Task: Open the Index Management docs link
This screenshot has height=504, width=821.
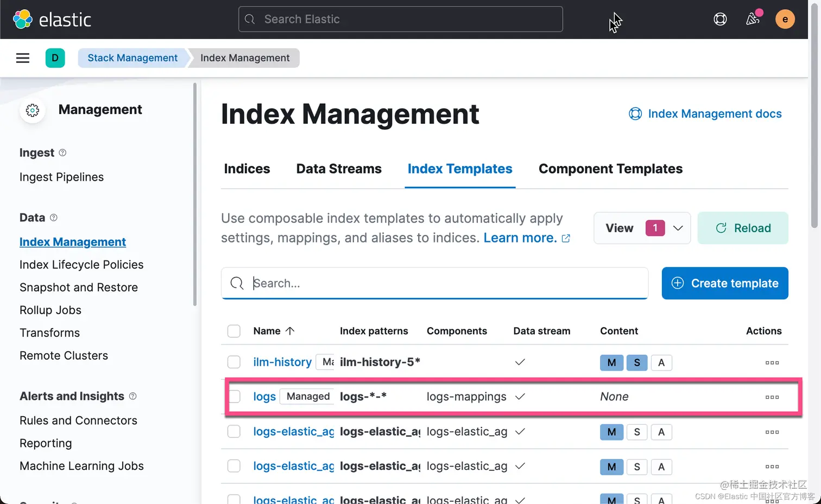Action: pyautogui.click(x=715, y=114)
